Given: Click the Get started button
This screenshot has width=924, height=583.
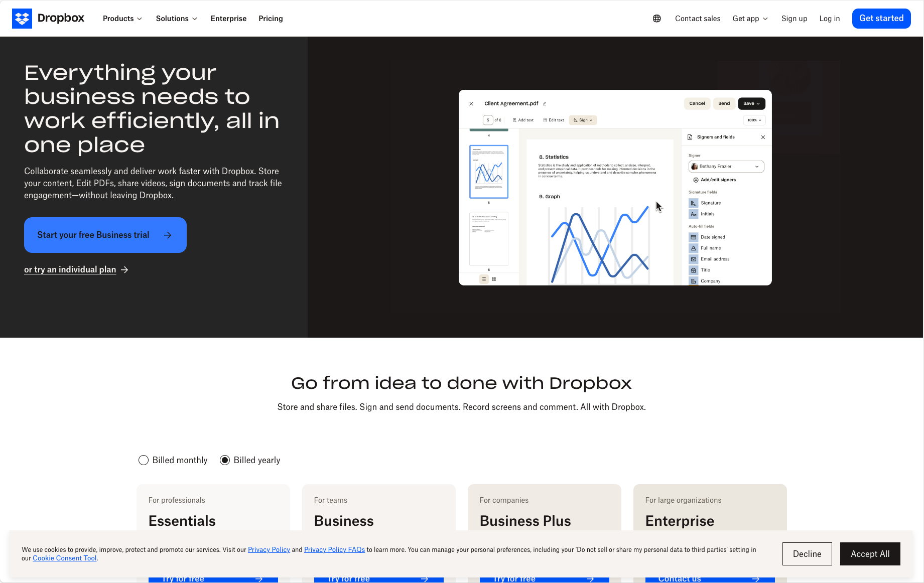Looking at the screenshot, I should [881, 19].
